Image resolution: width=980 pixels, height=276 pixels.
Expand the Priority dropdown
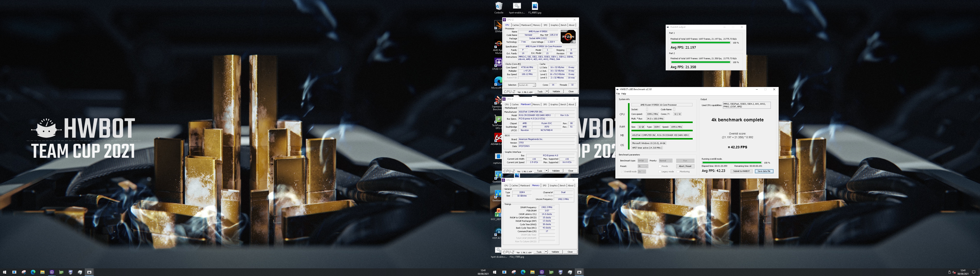pyautogui.click(x=665, y=160)
